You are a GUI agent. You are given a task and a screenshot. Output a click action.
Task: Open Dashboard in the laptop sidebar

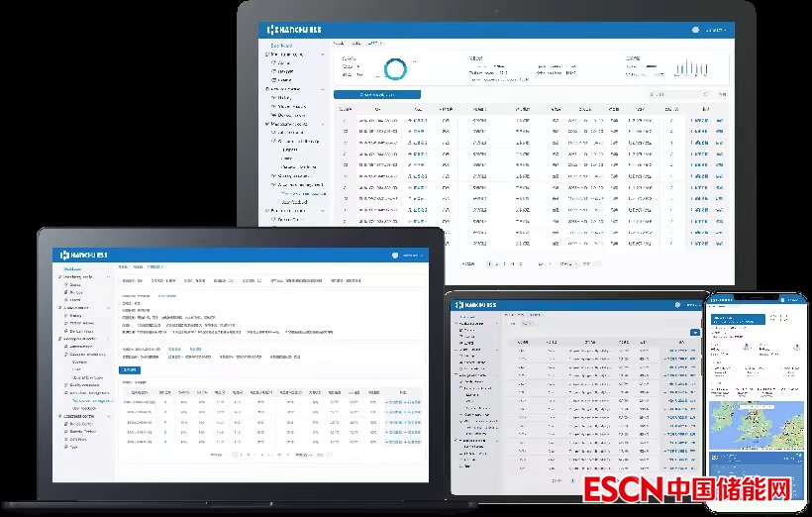[73, 268]
